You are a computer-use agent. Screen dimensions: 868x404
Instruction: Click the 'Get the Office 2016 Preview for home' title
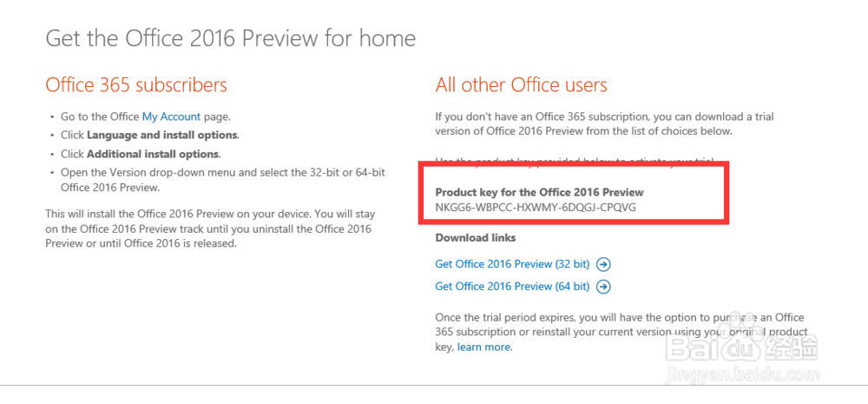click(x=230, y=38)
